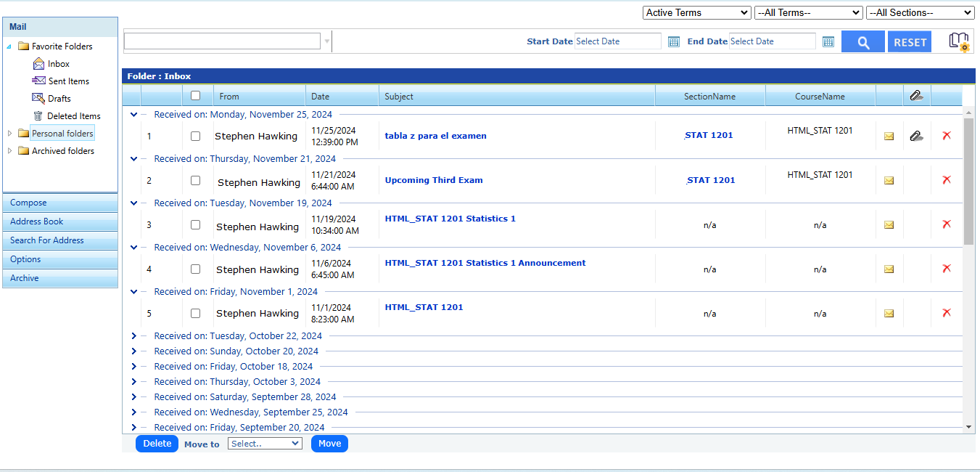The width and height of the screenshot is (980, 472).
Task: Tick the select-all checkbox in header
Action: point(195,96)
